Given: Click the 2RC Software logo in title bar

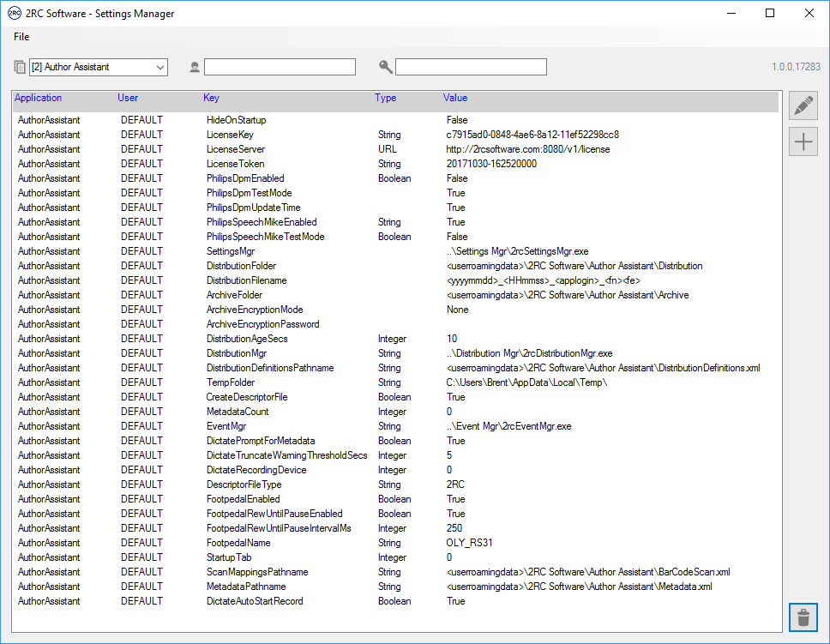Looking at the screenshot, I should 15,13.
